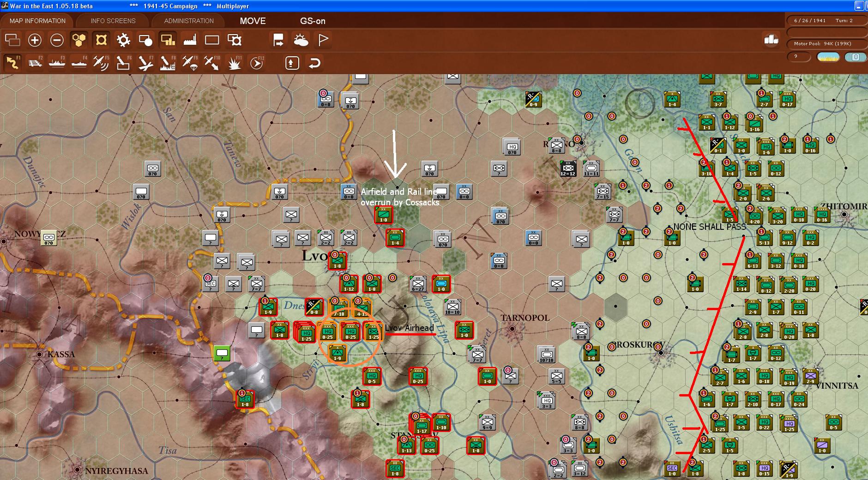
Task: Click the MOVE mode label
Action: click(253, 21)
